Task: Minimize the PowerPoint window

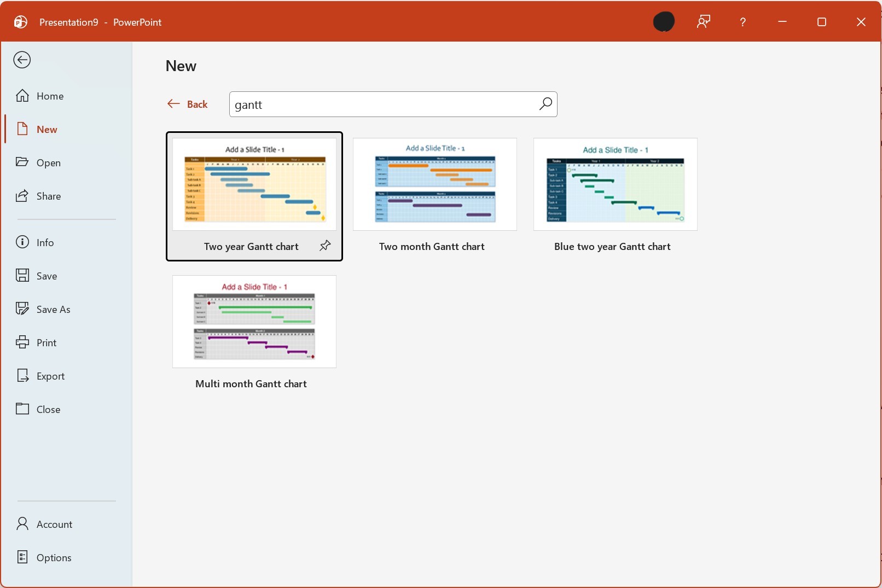Action: 782,22
